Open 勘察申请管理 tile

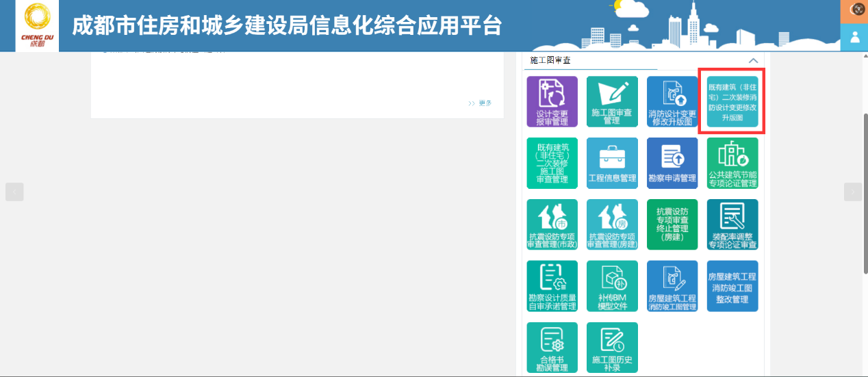pyautogui.click(x=672, y=163)
